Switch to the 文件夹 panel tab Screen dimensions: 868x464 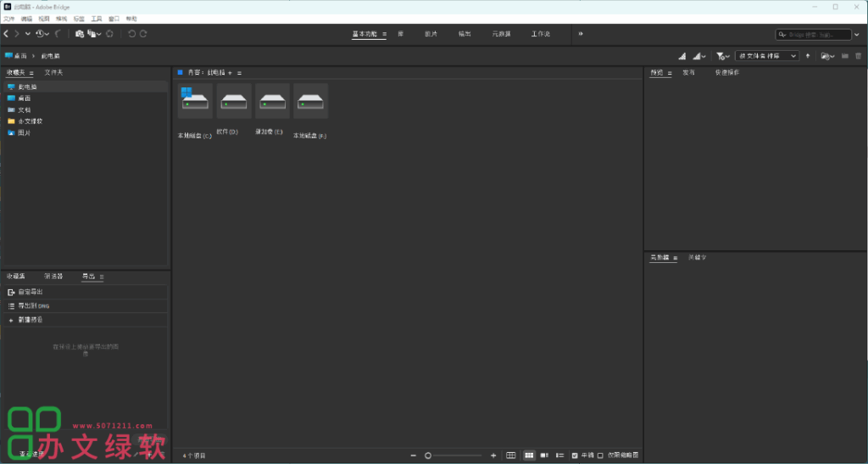53,73
